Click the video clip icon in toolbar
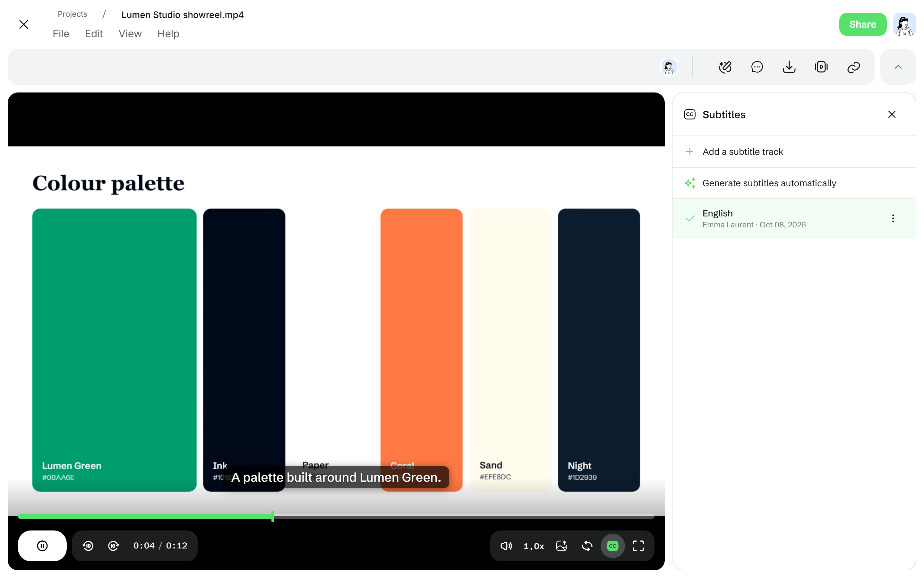The image size is (924, 578). pos(821,67)
